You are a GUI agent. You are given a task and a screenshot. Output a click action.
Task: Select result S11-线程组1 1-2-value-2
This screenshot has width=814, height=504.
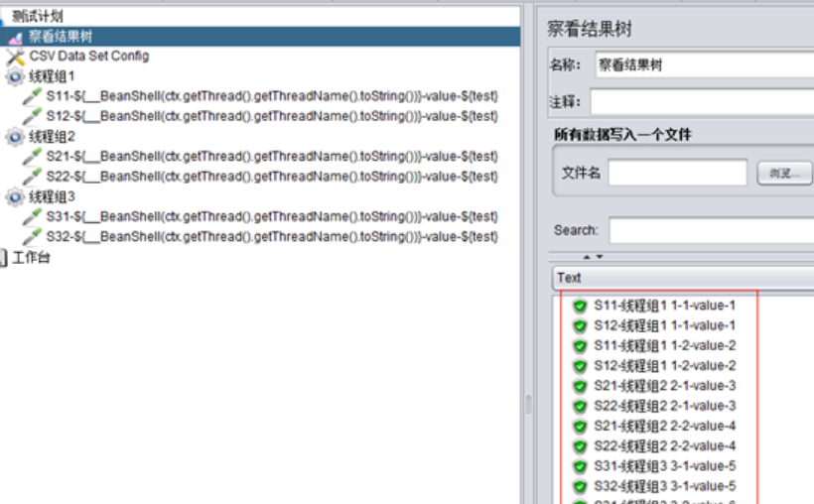(x=664, y=345)
